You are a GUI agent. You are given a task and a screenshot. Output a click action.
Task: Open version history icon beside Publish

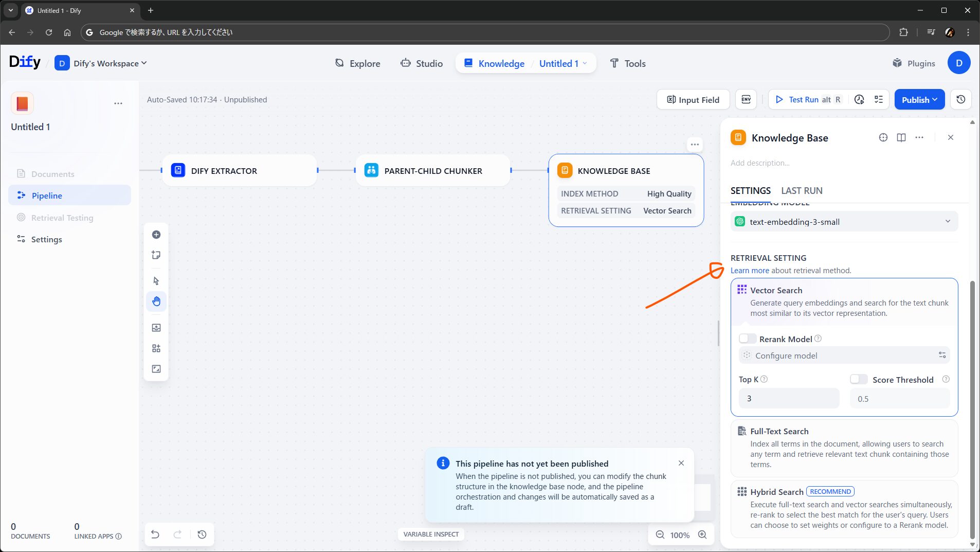[x=960, y=100]
